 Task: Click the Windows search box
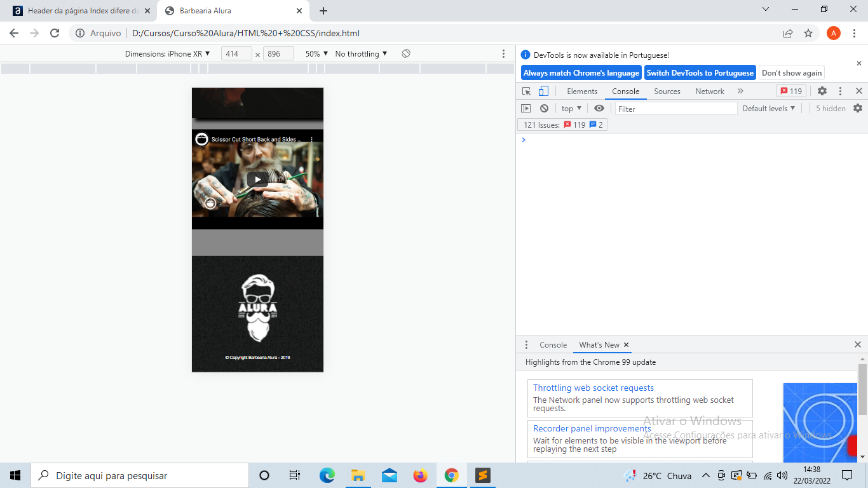coord(140,475)
